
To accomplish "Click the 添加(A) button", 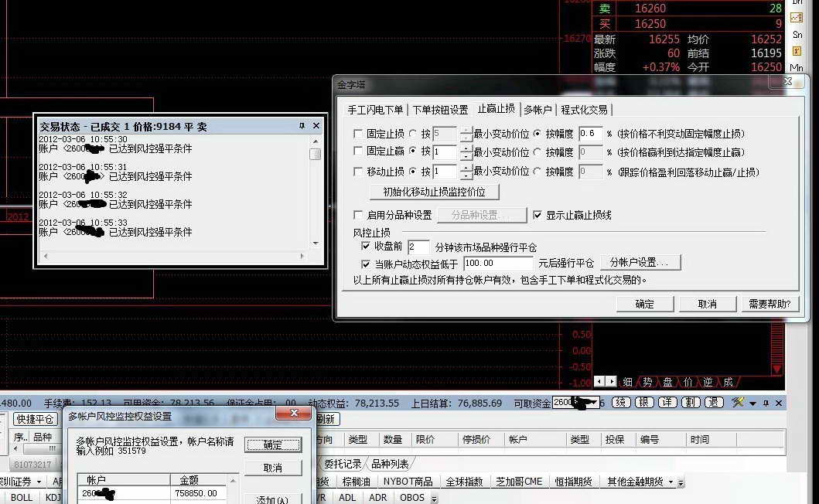I will (x=273, y=499).
